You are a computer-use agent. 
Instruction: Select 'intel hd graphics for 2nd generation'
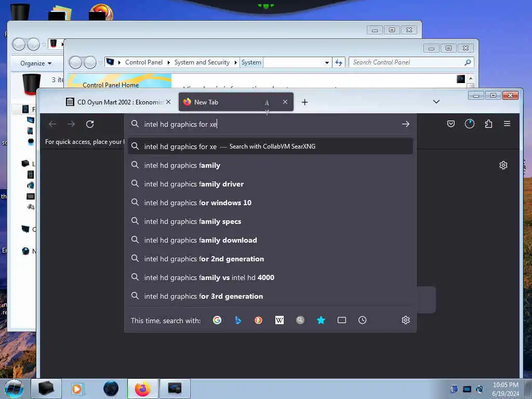(270, 259)
